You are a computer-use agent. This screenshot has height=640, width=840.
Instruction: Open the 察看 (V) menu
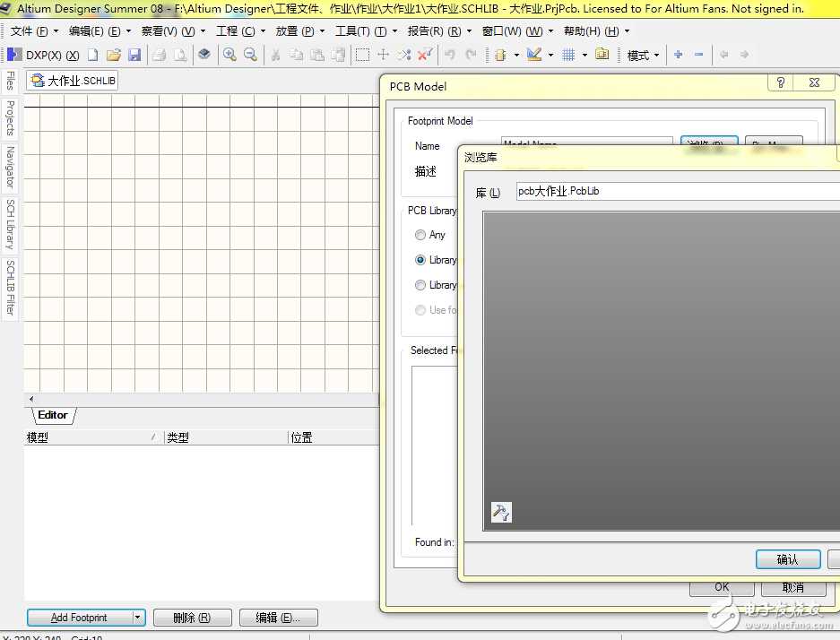173,31
